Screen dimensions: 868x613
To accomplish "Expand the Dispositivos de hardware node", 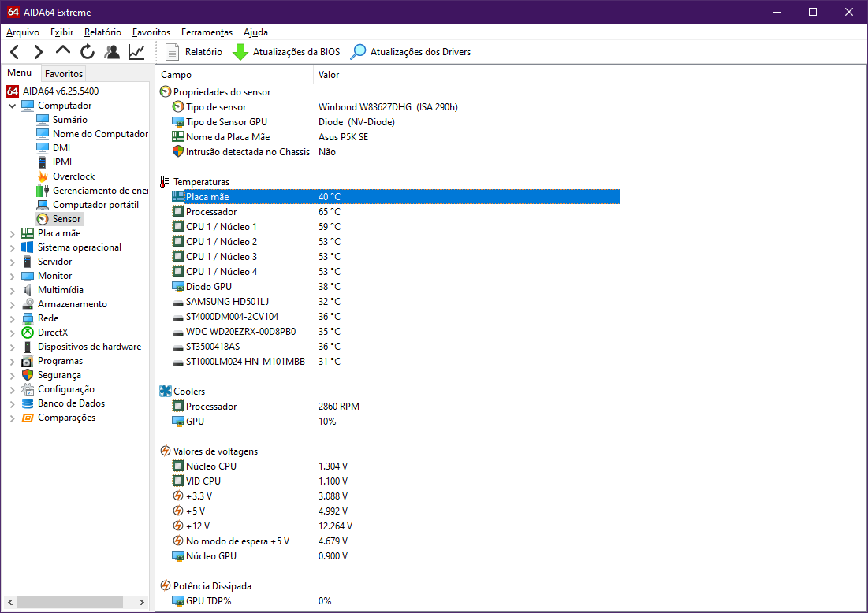I will tap(12, 347).
